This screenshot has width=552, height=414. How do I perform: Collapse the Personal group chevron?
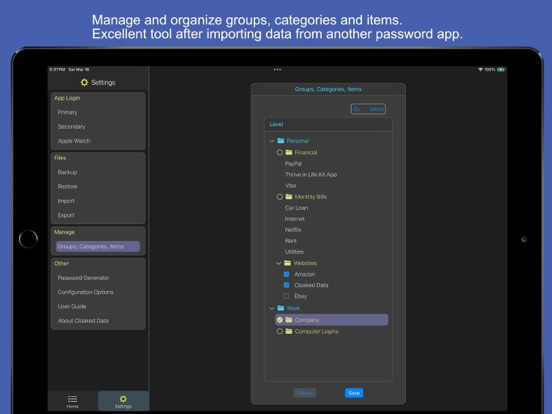pyautogui.click(x=271, y=141)
